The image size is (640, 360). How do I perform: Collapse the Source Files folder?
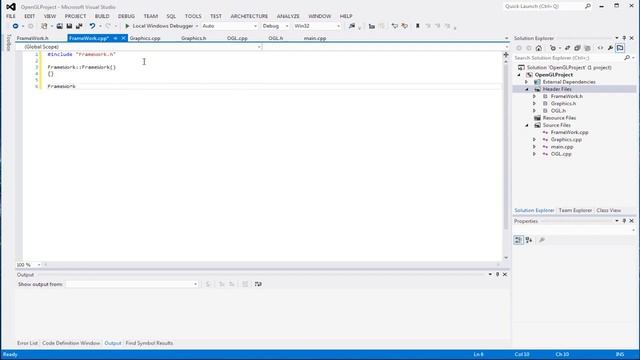527,125
